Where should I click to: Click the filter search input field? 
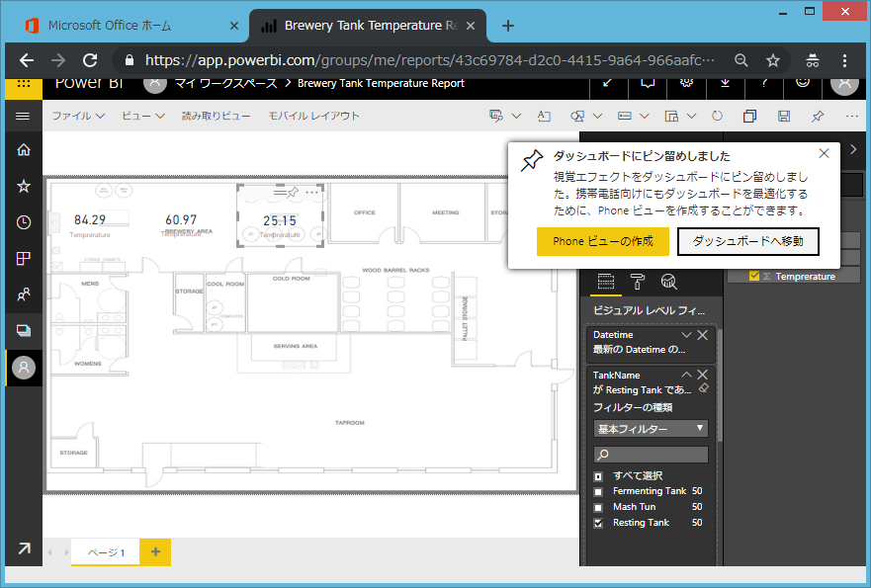pyautogui.click(x=651, y=455)
